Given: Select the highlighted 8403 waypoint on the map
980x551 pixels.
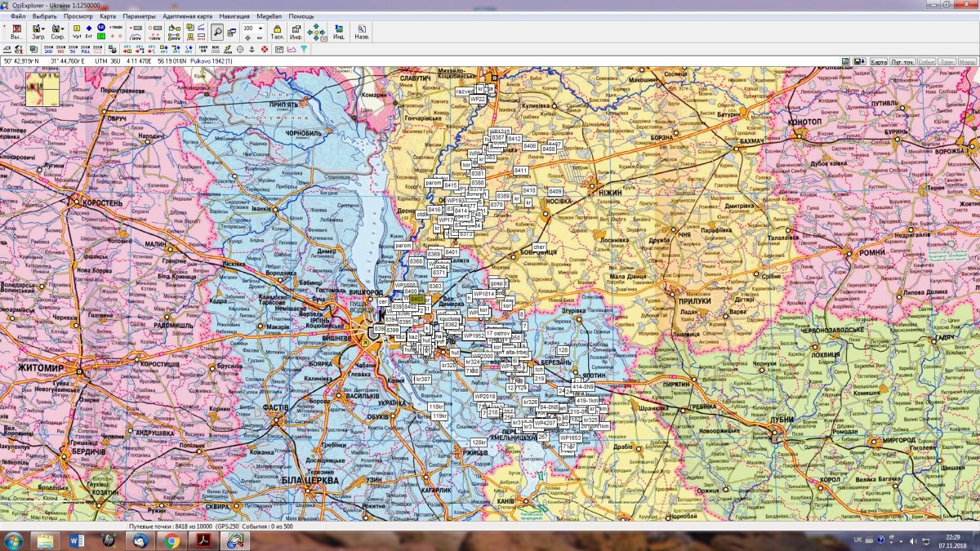Looking at the screenshot, I should (x=416, y=300).
